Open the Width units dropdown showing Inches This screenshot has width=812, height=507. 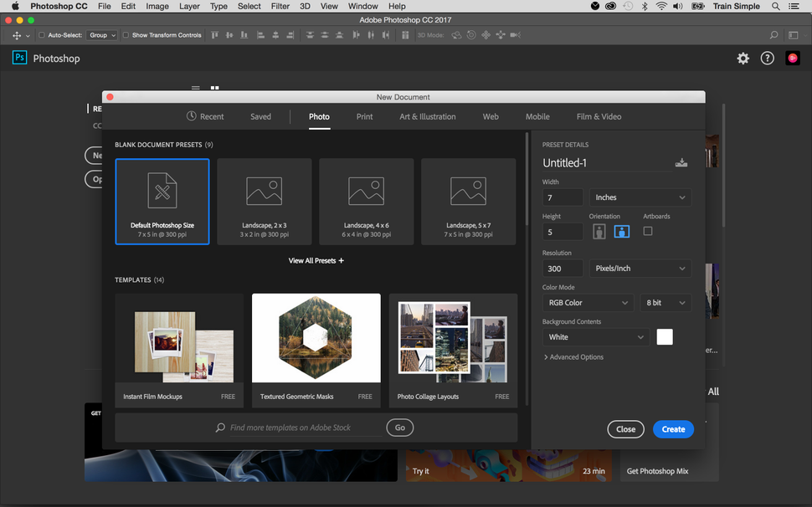point(640,197)
